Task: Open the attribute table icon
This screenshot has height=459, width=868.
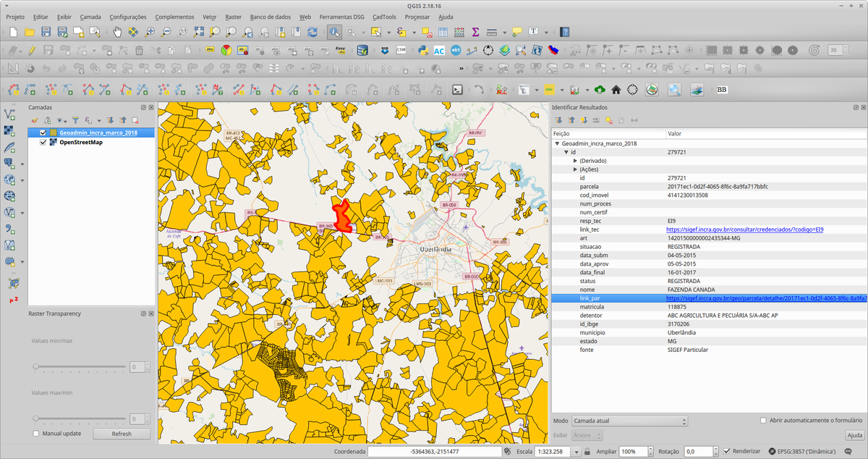Action: click(x=442, y=32)
